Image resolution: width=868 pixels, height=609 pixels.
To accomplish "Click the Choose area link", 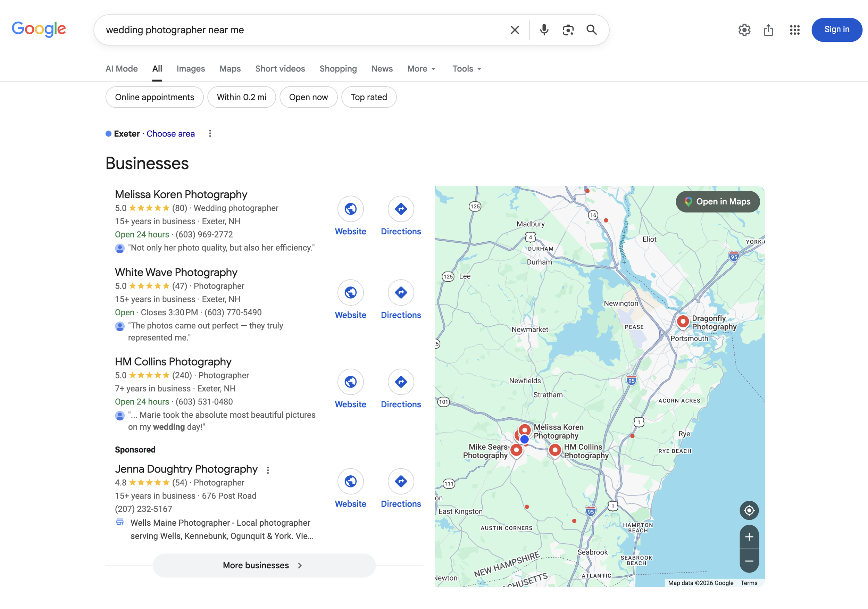I will pyautogui.click(x=170, y=133).
